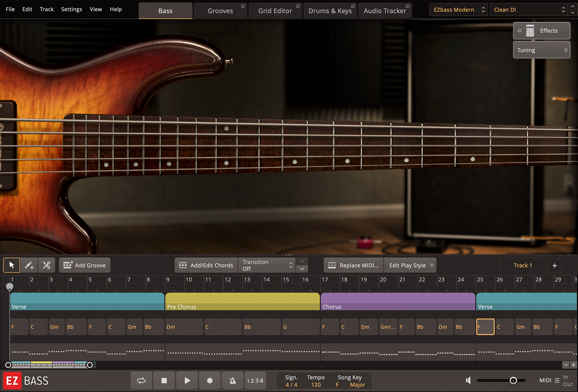Toggle the metronome icon

coord(232,380)
